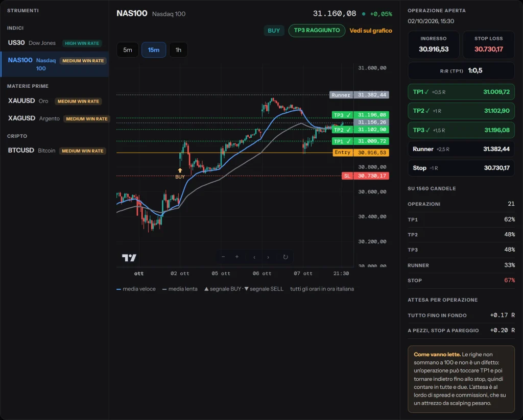The image size is (523, 420).
Task: Select the 15m timeframe
Action: 153,50
